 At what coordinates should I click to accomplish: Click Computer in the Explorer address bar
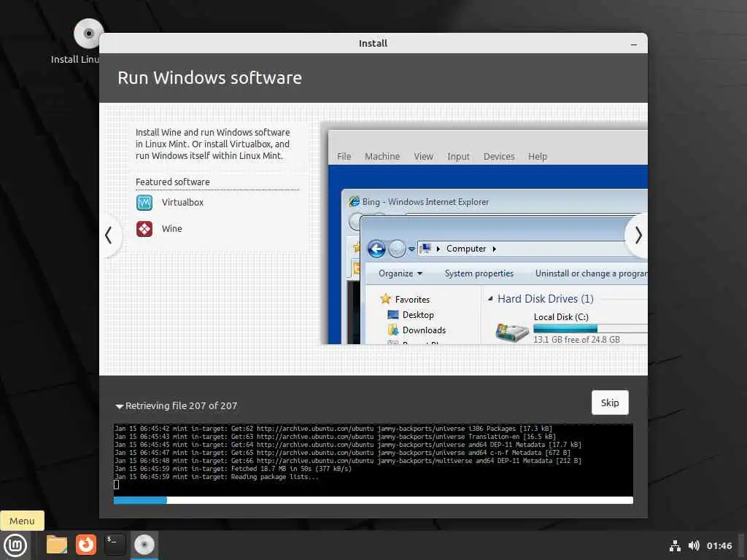click(466, 249)
